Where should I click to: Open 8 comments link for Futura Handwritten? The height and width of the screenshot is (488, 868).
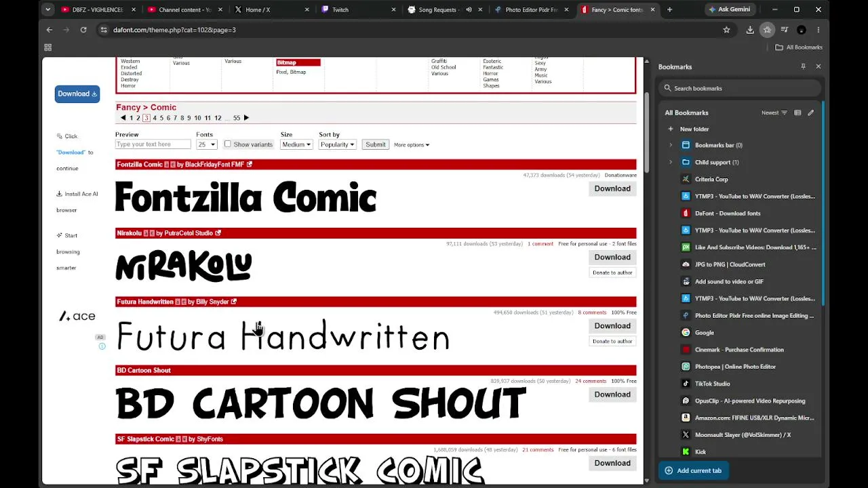[x=592, y=312]
